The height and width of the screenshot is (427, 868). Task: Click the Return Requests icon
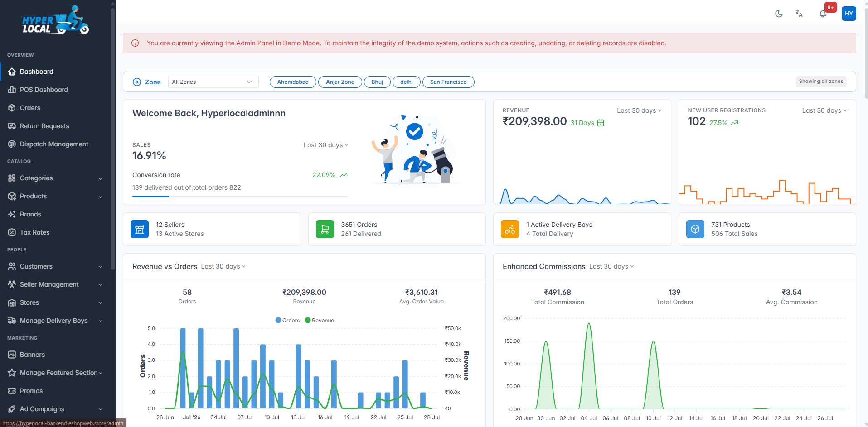(x=12, y=126)
